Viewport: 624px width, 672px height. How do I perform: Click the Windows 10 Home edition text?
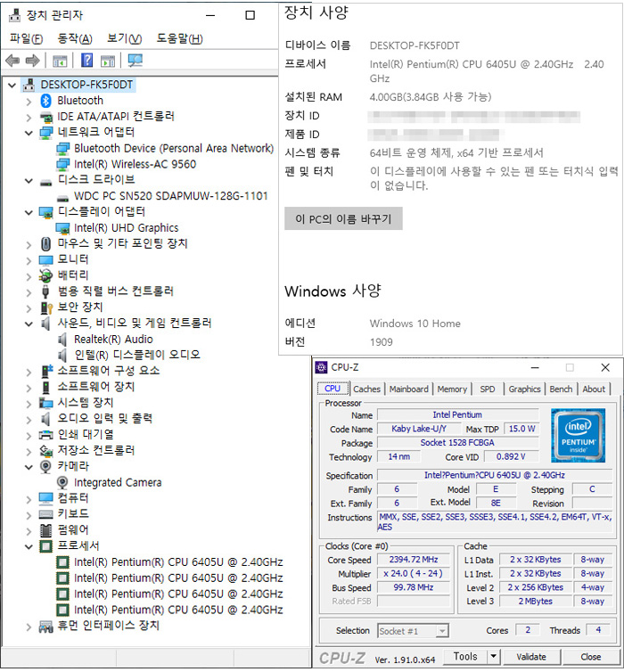click(x=415, y=324)
